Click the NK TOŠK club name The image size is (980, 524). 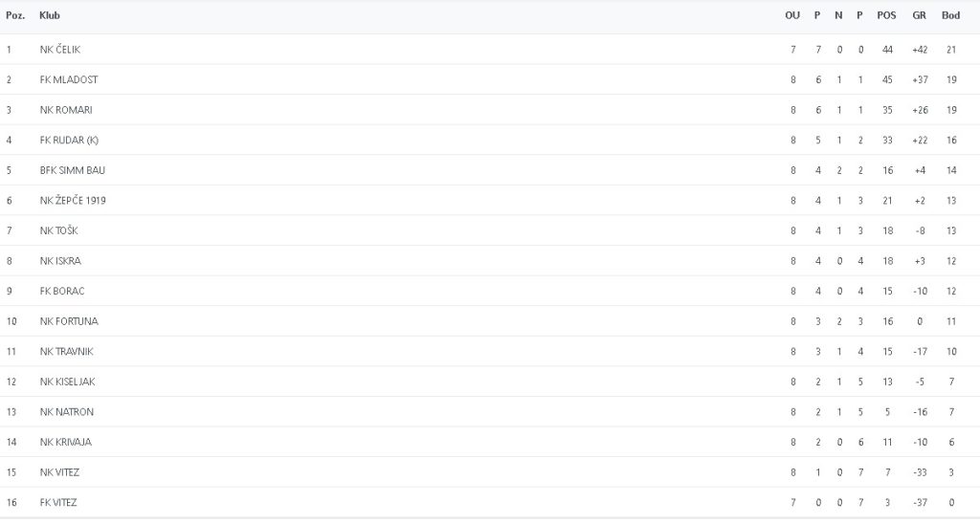(59, 231)
